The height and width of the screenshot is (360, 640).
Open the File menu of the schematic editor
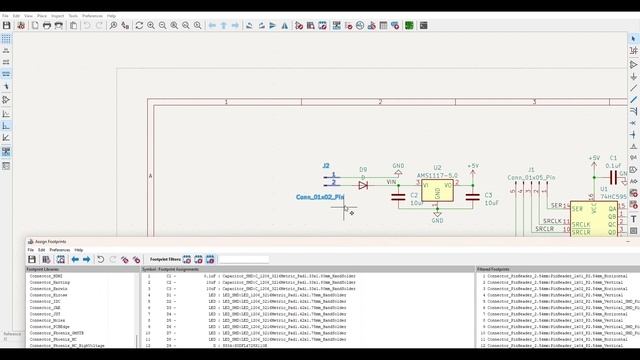click(x=5, y=16)
